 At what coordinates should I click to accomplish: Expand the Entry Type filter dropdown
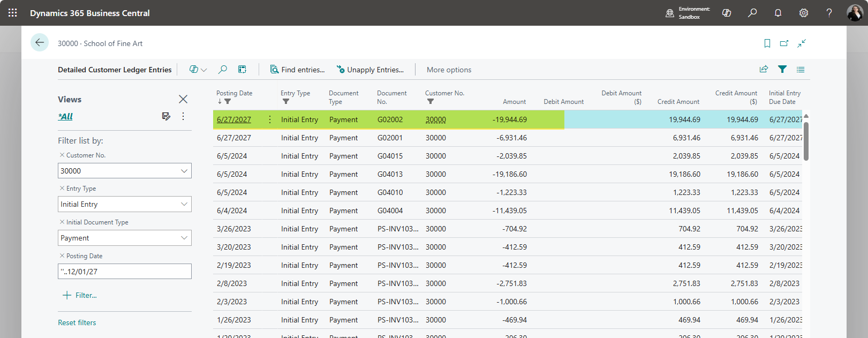tap(184, 204)
